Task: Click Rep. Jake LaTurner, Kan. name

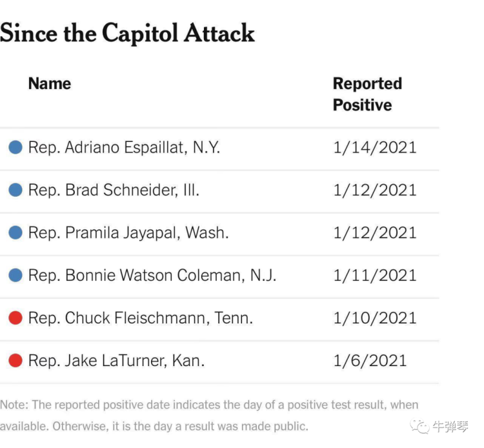Action: point(116,360)
